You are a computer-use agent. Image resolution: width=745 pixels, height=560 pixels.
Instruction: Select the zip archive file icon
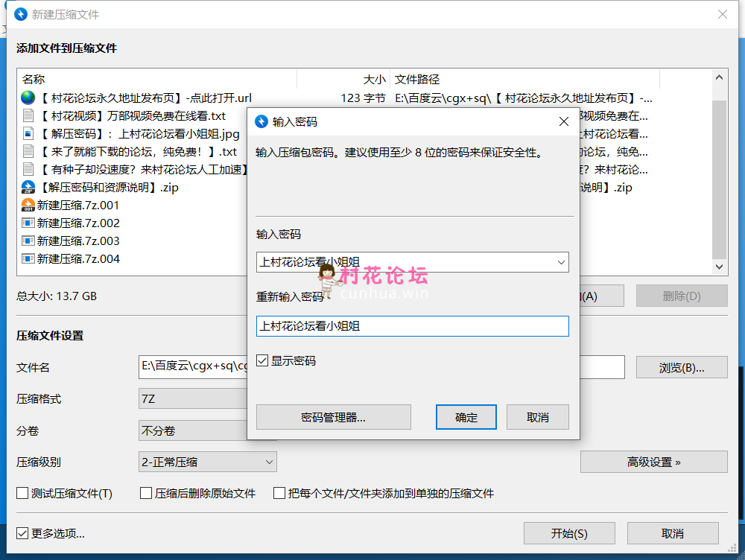(x=28, y=188)
